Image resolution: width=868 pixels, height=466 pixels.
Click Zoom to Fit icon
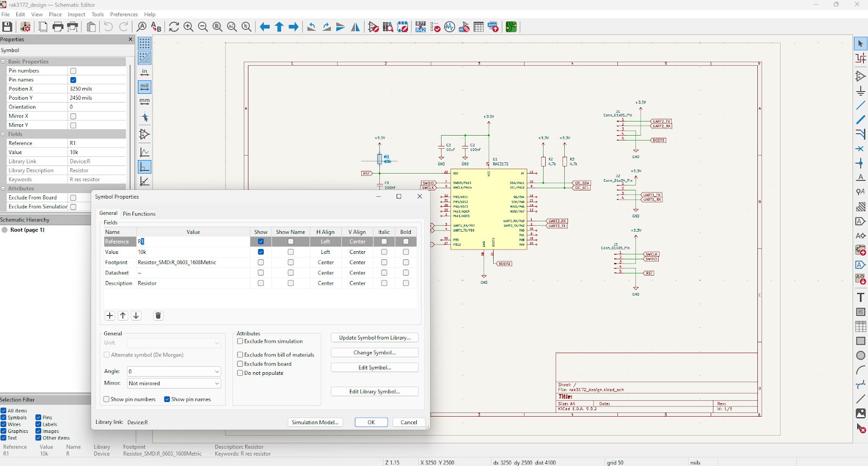[218, 27]
